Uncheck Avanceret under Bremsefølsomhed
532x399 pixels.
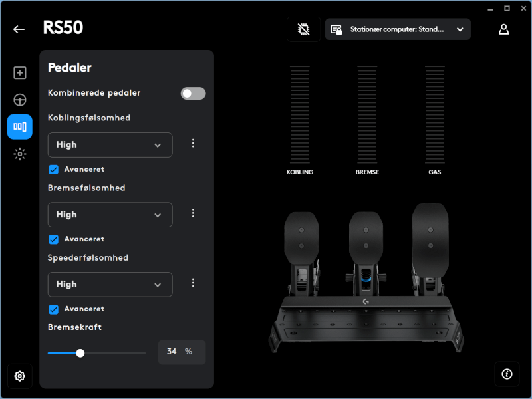(x=54, y=239)
